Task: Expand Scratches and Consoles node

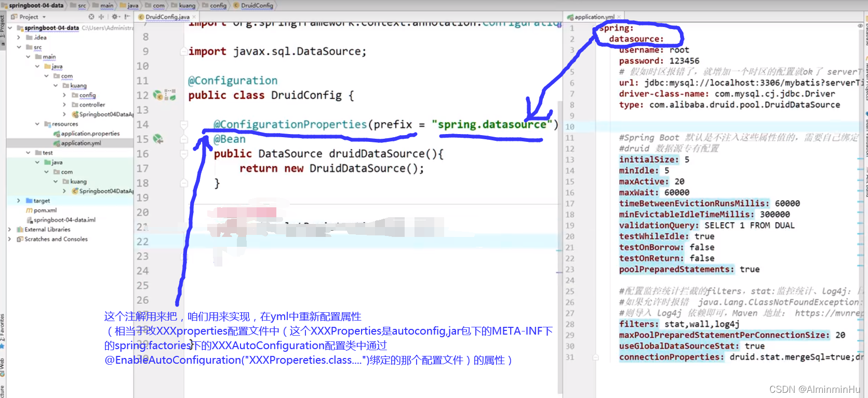Action: click(9, 239)
